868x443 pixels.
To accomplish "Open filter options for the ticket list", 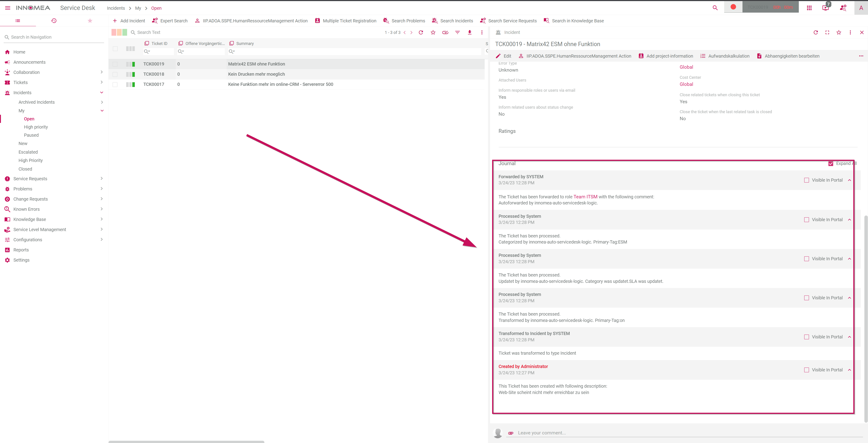I will click(x=457, y=32).
